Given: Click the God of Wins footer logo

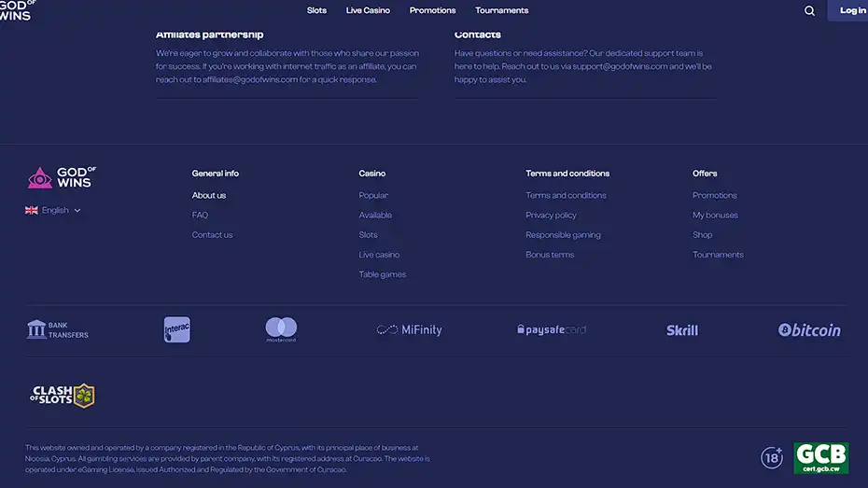Looking at the screenshot, I should coord(62,177).
